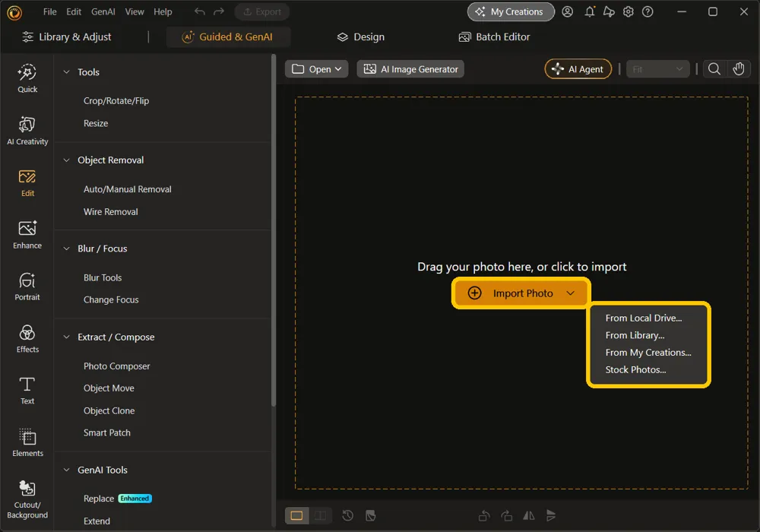Viewport: 760px width, 532px height.
Task: Open the AI Agent
Action: [578, 69]
